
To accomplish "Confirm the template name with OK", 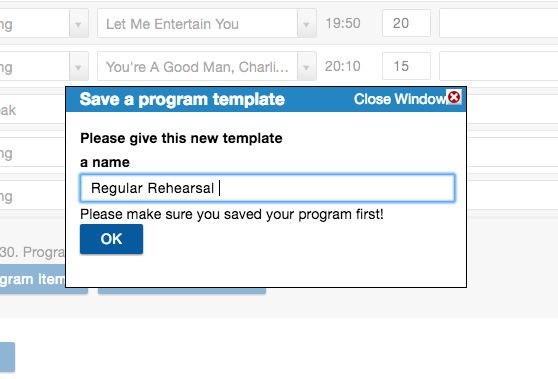I will (111, 239).
